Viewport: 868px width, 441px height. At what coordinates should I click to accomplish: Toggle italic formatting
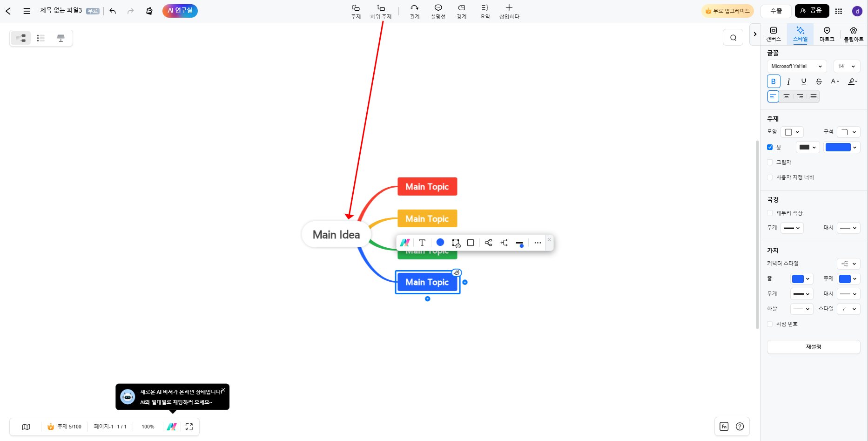pyautogui.click(x=788, y=81)
